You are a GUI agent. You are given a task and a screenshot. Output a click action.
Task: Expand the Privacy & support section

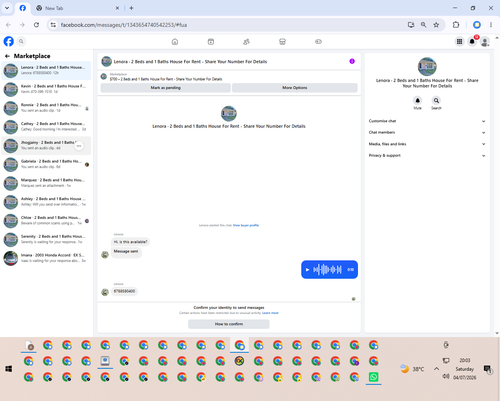[x=427, y=155]
